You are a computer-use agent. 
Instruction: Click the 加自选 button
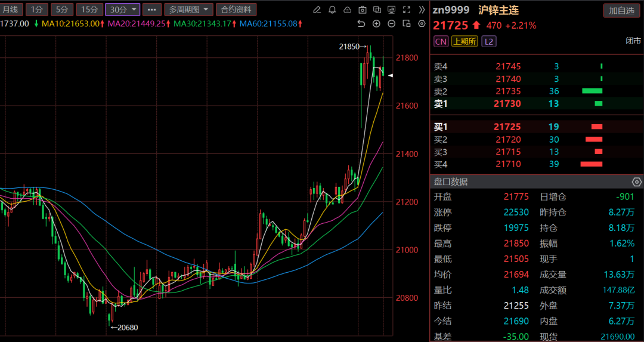tap(621, 11)
